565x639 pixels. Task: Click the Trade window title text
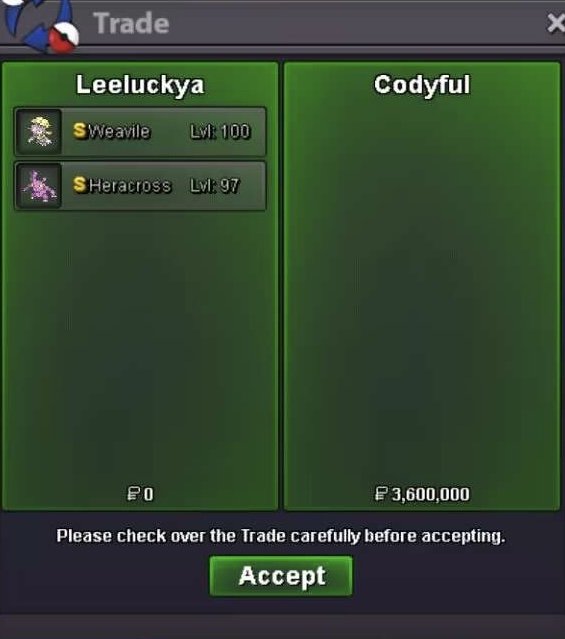131,23
